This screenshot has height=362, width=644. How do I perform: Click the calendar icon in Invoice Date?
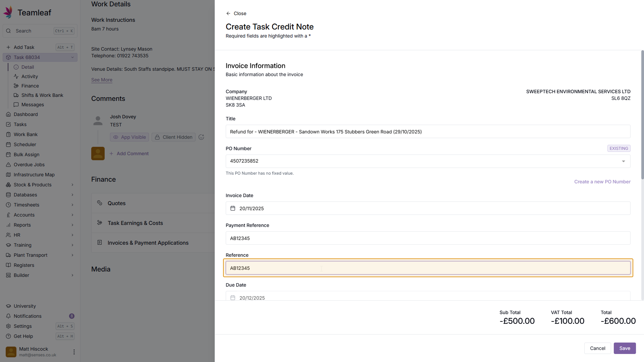[x=233, y=208]
